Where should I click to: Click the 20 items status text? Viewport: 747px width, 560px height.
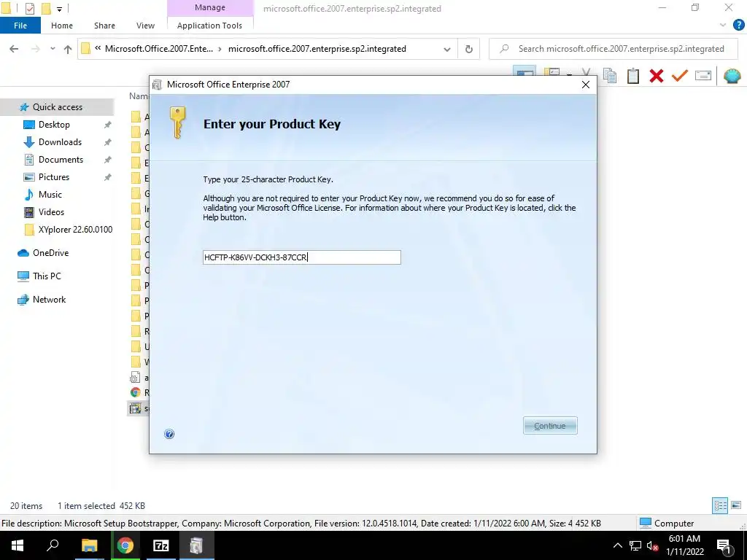pyautogui.click(x=26, y=506)
